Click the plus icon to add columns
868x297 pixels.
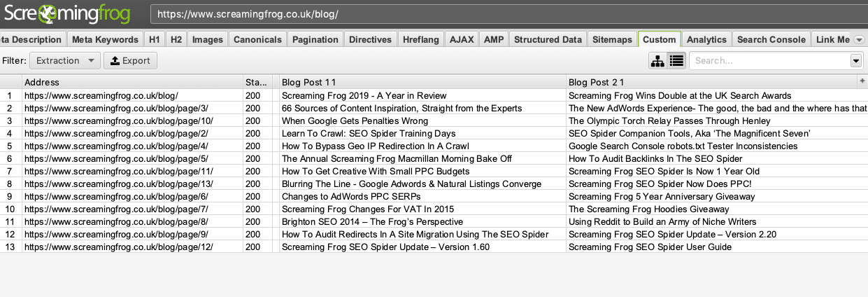[862, 82]
